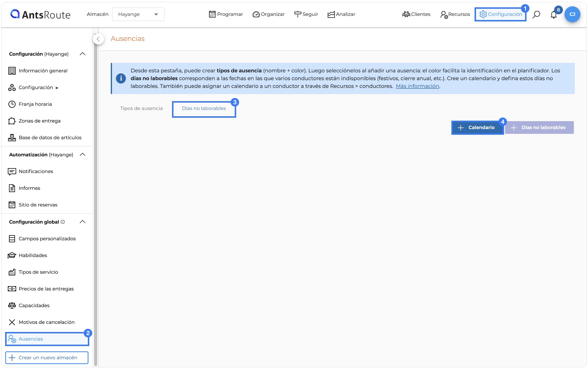Open the Clientes page
Screen dimensions: 588x369
416,14
